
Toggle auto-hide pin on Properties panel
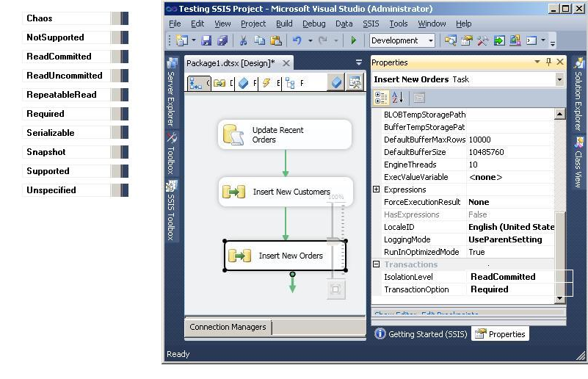(x=548, y=62)
